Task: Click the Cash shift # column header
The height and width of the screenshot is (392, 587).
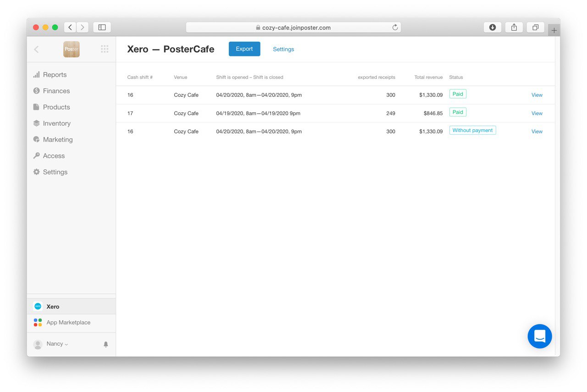Action: coord(140,77)
